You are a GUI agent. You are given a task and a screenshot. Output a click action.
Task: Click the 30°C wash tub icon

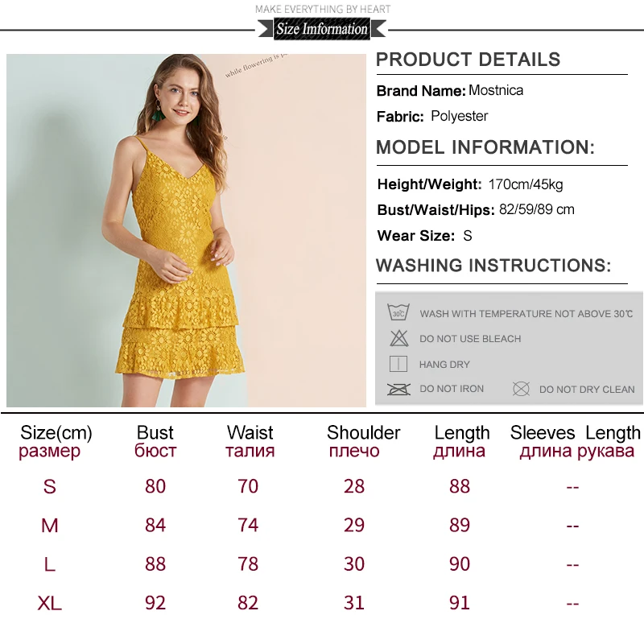tap(398, 313)
